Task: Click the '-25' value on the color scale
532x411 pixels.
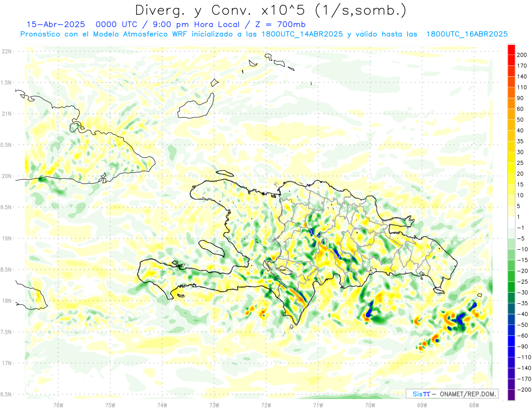Action: coord(522,282)
